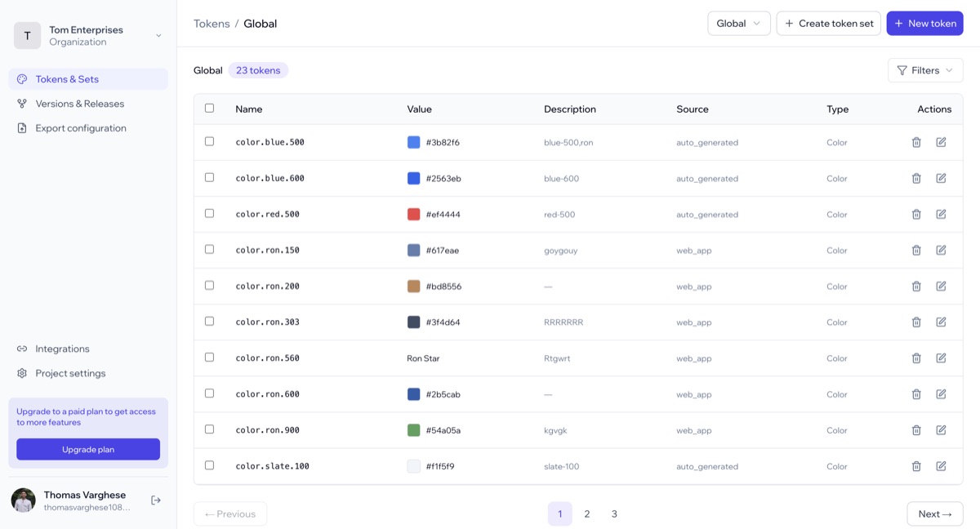Screen dimensions: 980x529
Task: Edit the color.red.500 token
Action: 941,214
